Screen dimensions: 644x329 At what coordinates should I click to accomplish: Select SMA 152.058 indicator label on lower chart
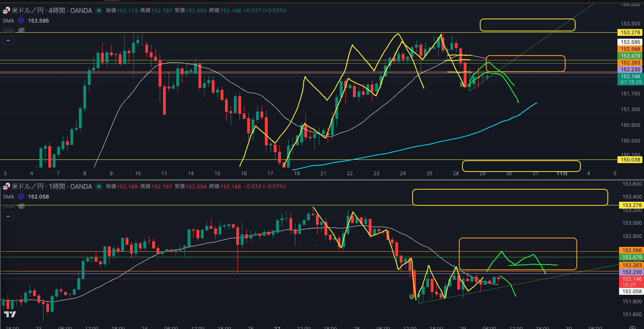point(8,197)
